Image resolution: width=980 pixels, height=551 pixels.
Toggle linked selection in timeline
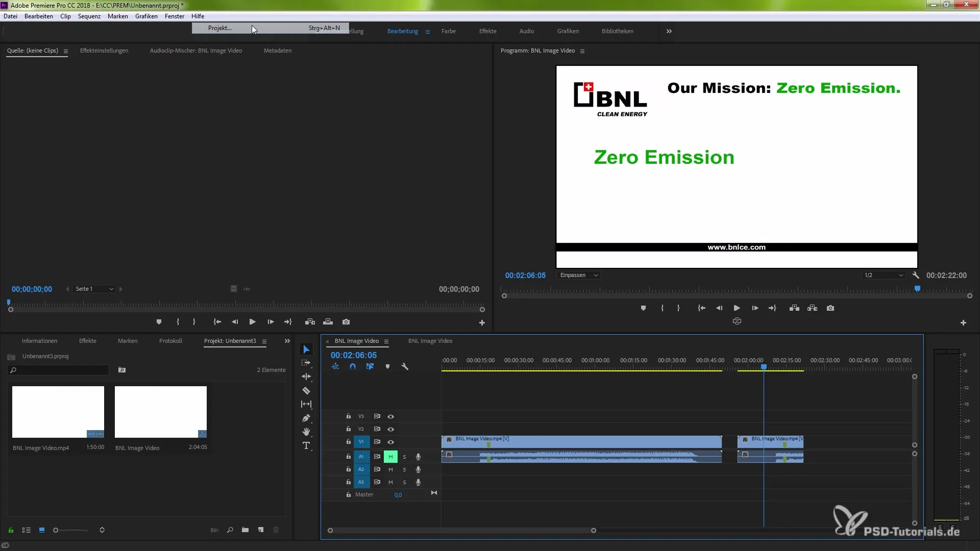pyautogui.click(x=370, y=367)
